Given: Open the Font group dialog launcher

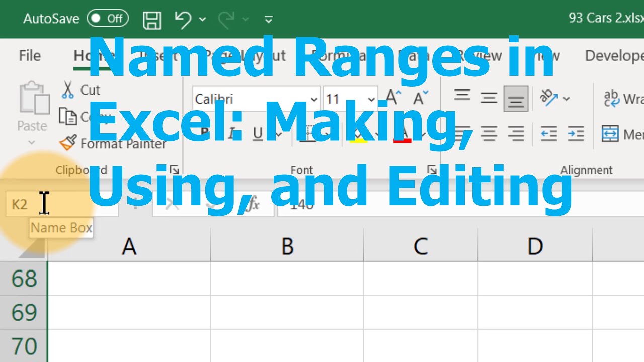Looking at the screenshot, I should (432, 170).
